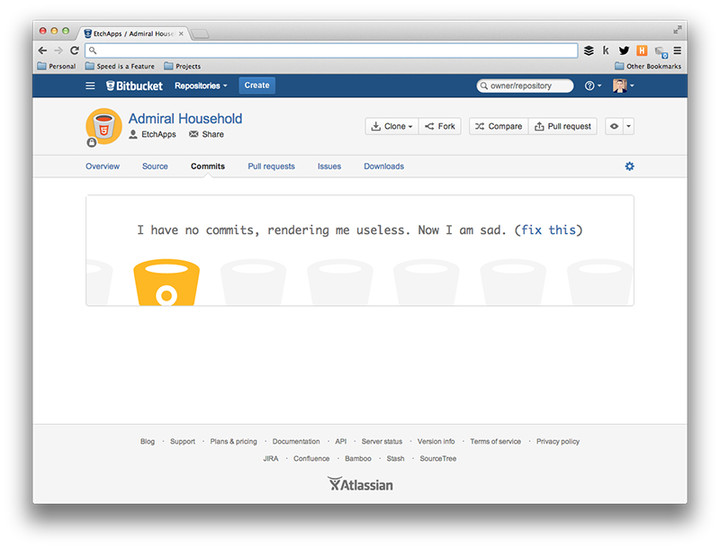Select the Commits tab

(x=208, y=166)
